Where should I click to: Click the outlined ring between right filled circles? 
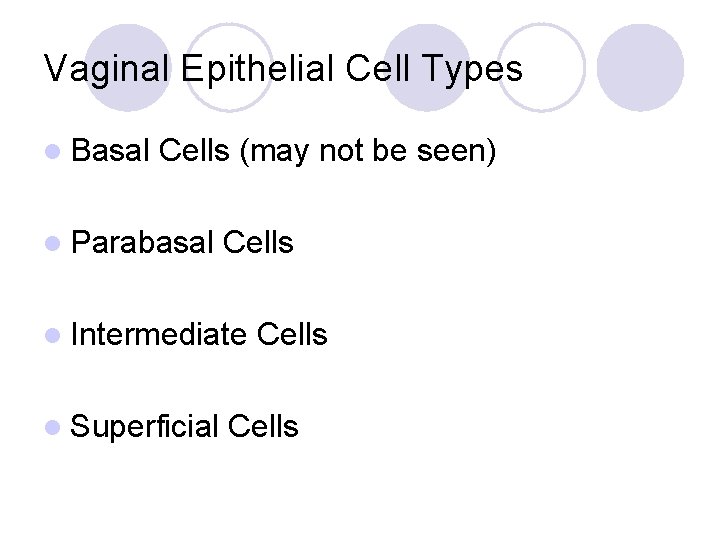tap(540, 66)
